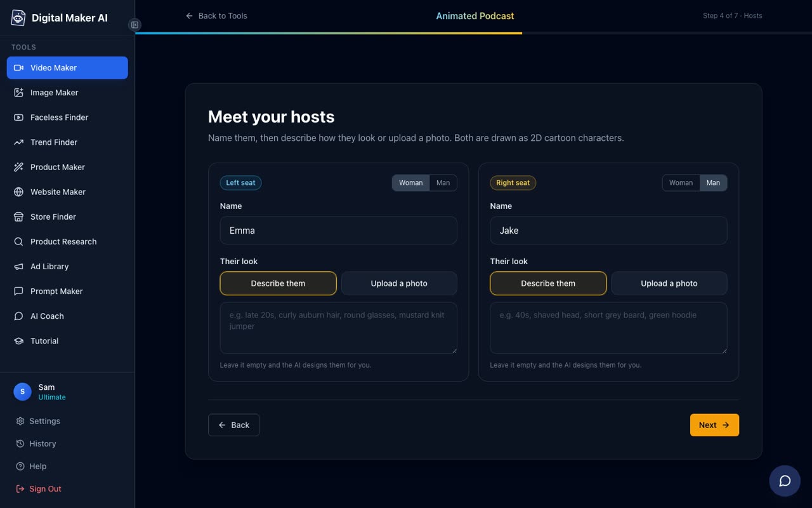Click the Back button
The height and width of the screenshot is (508, 812).
233,425
